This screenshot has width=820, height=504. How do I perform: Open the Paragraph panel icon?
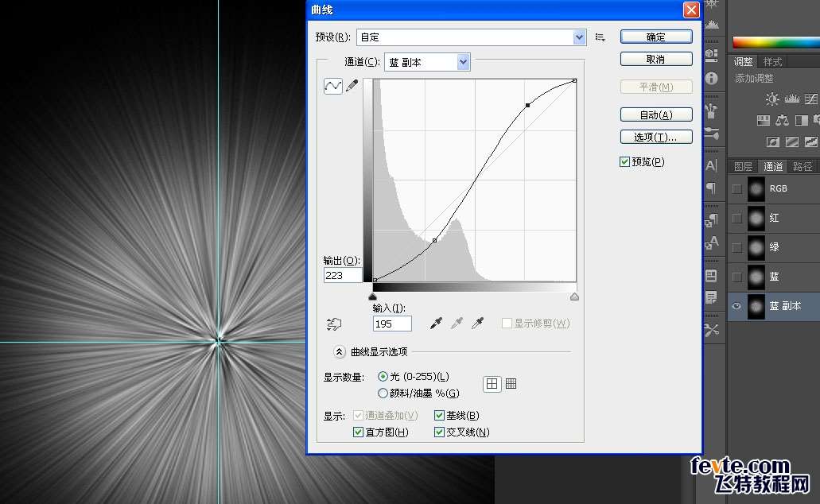(x=712, y=188)
